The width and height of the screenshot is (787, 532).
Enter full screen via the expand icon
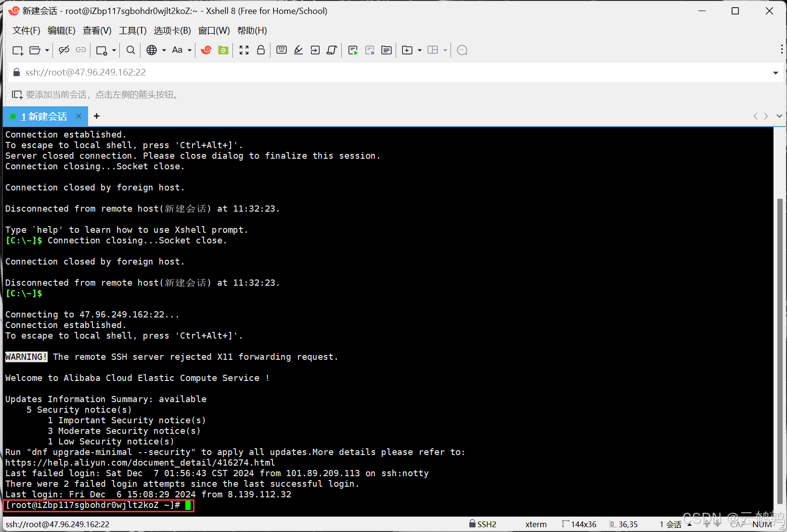click(244, 50)
